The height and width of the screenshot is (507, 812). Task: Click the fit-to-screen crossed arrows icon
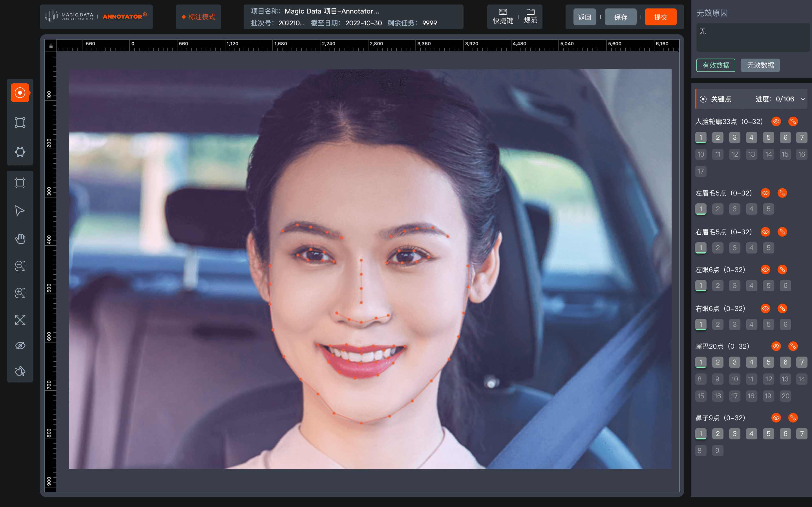(20, 320)
